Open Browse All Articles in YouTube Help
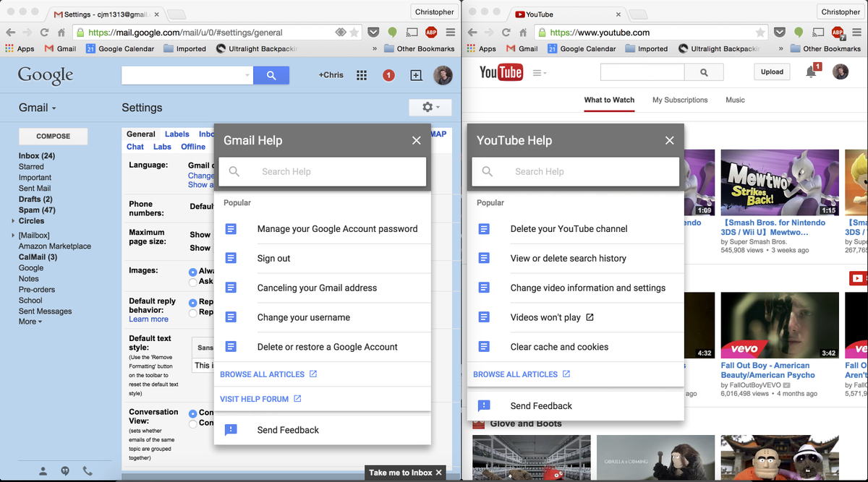 point(522,374)
